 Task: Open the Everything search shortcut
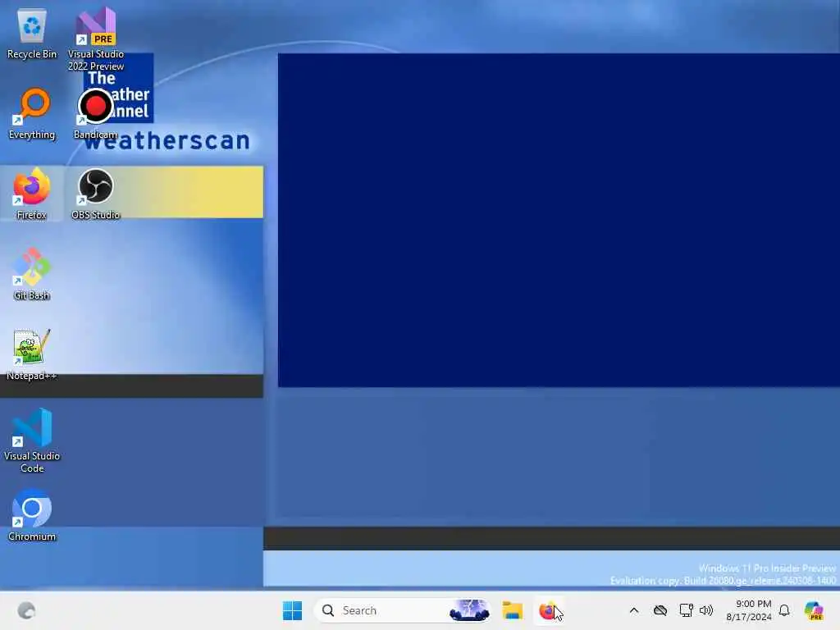coord(32,114)
